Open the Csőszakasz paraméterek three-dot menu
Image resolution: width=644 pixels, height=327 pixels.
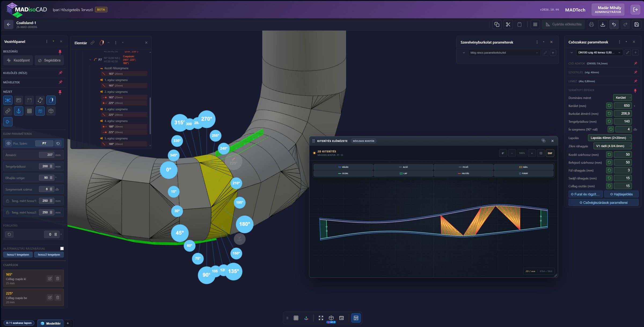pyautogui.click(x=619, y=42)
